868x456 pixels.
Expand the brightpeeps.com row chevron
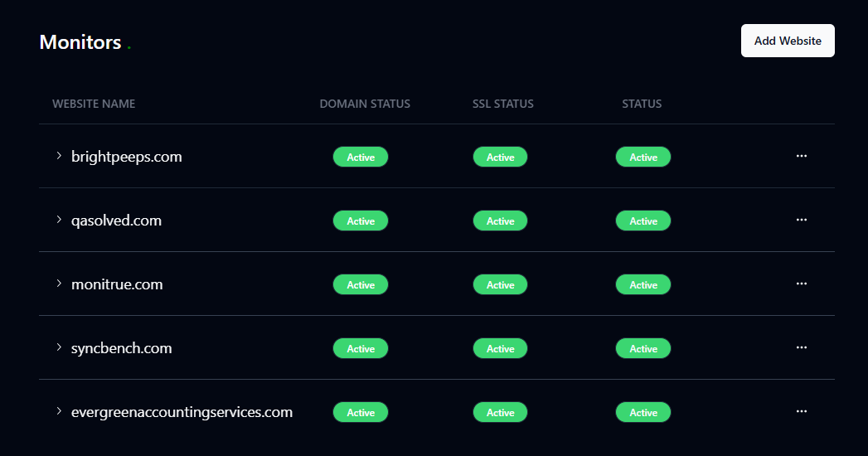click(x=59, y=156)
